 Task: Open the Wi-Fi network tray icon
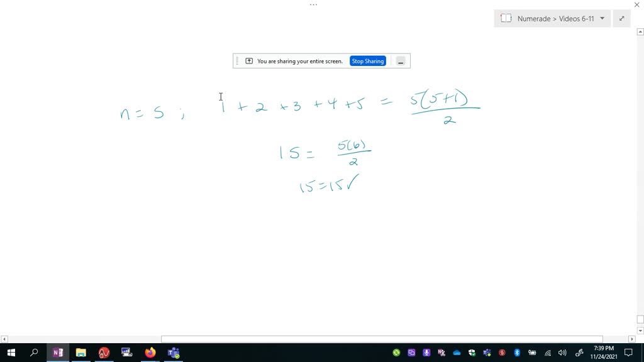coord(548,353)
